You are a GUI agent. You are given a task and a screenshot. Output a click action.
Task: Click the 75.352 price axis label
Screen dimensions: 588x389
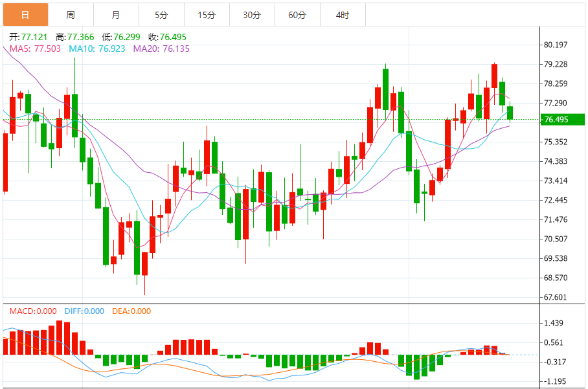click(x=556, y=142)
